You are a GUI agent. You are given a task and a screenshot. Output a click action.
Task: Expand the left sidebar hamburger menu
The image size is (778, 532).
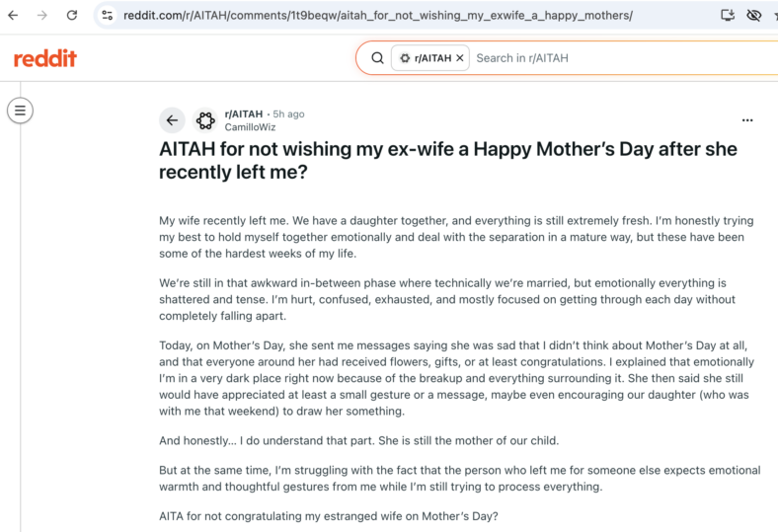click(20, 111)
